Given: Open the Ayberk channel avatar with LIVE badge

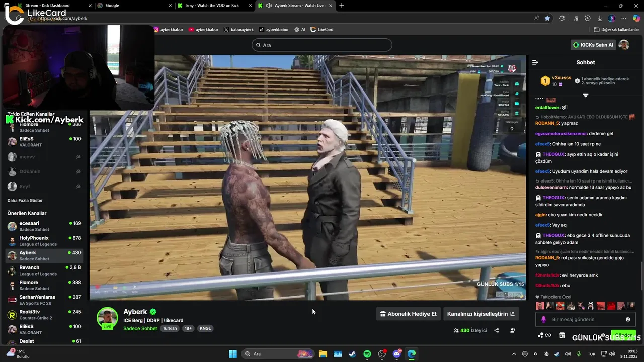Looking at the screenshot, I should click(107, 318).
